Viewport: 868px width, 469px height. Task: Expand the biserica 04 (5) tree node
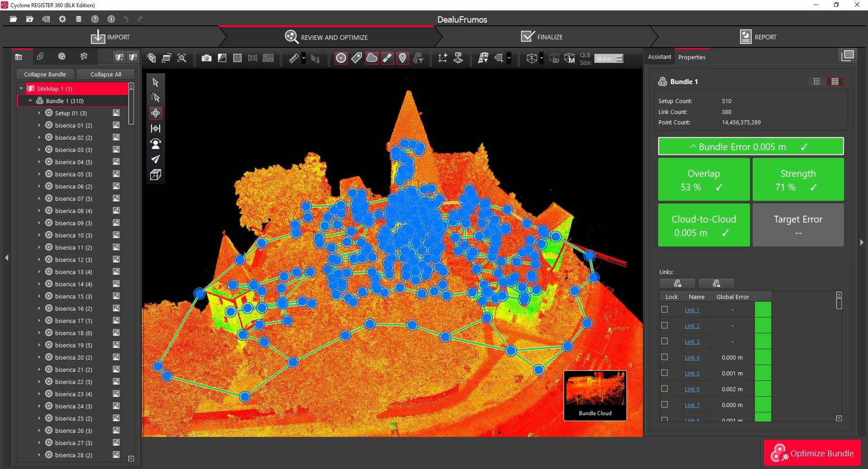[x=39, y=162]
